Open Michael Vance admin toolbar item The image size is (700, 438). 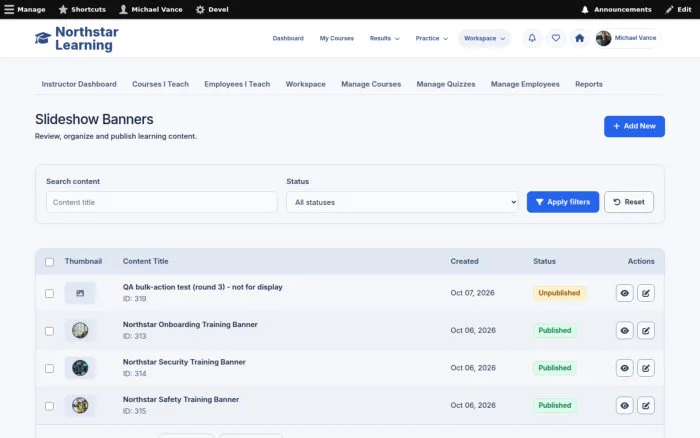(150, 9)
